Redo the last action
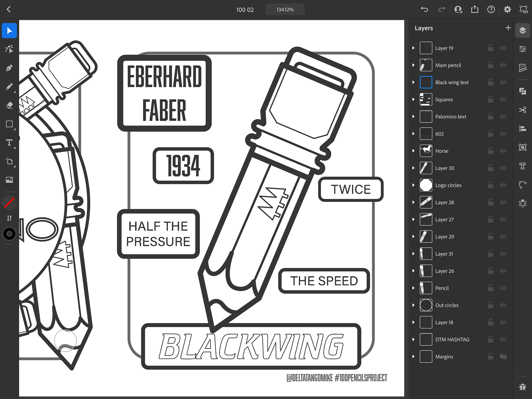 point(441,9)
